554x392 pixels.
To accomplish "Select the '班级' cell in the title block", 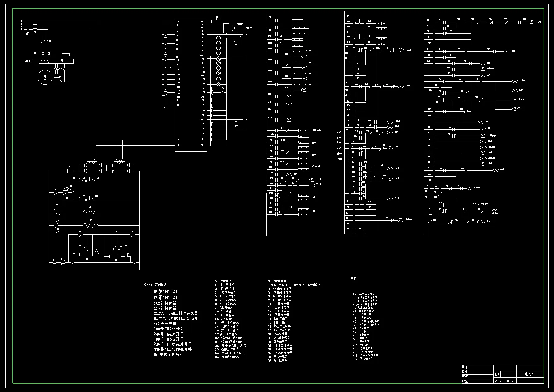I will (x=465, y=381).
